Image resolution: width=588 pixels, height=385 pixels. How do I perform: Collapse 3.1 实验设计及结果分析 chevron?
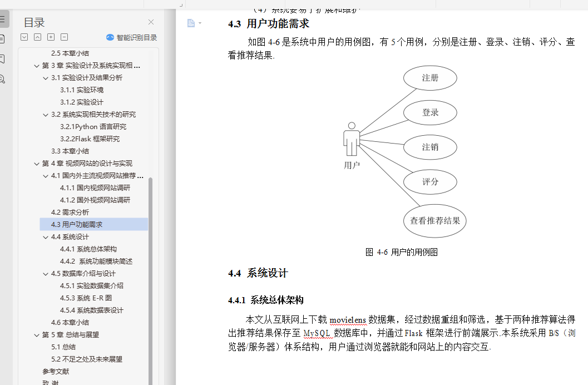tap(46, 78)
